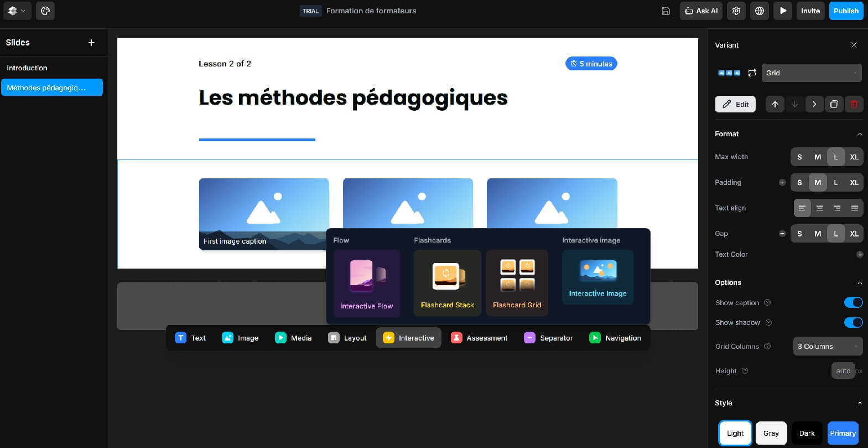
Task: Select the Gray style swatch
Action: tap(771, 433)
